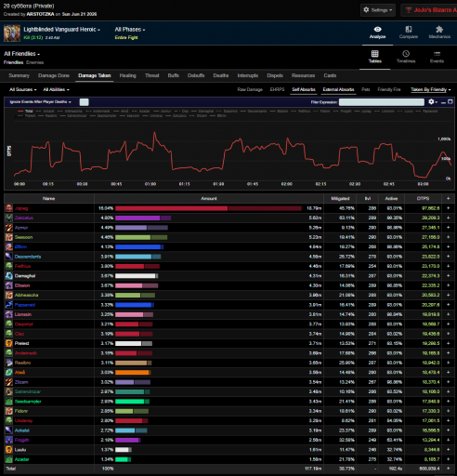Click the class icon beside Seedsampler
Viewport: 457px width, 476px height.
pos(9,402)
